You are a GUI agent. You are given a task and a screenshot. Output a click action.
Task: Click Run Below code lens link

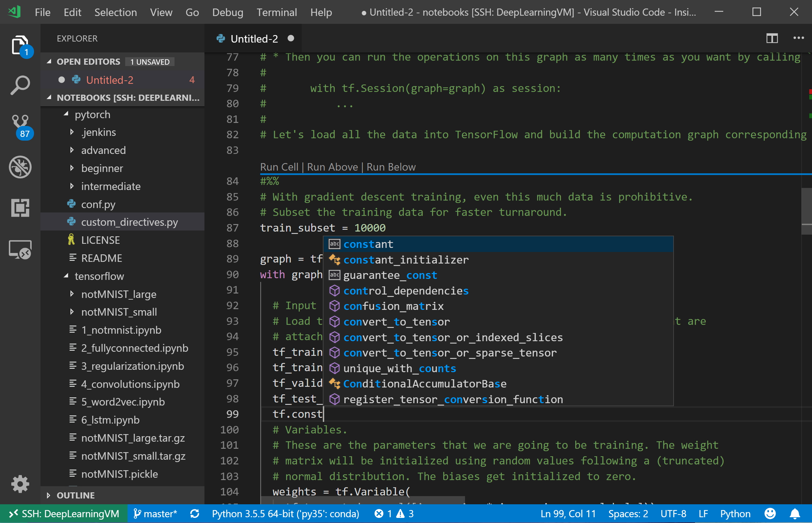391,167
